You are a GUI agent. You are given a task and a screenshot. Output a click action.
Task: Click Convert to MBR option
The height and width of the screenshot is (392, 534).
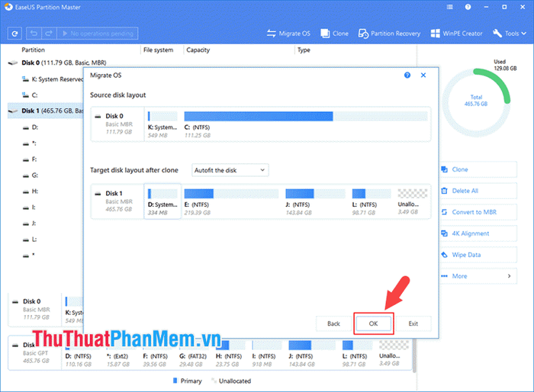pos(478,212)
